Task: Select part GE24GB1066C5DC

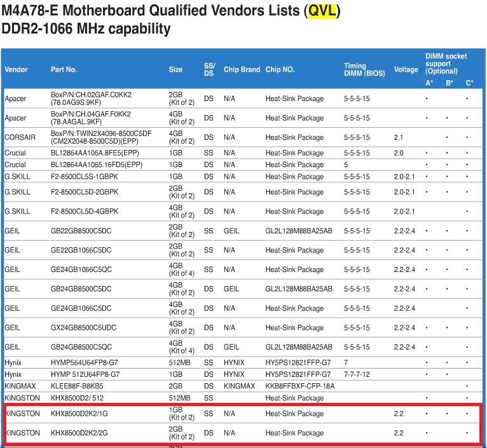Action: [81, 308]
